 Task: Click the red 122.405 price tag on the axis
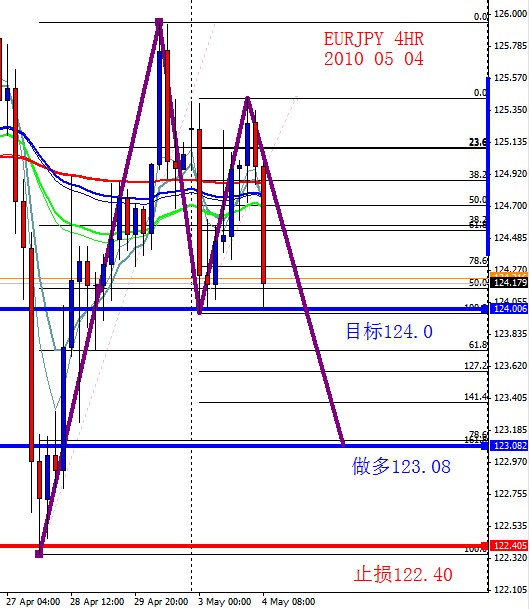coord(509,546)
